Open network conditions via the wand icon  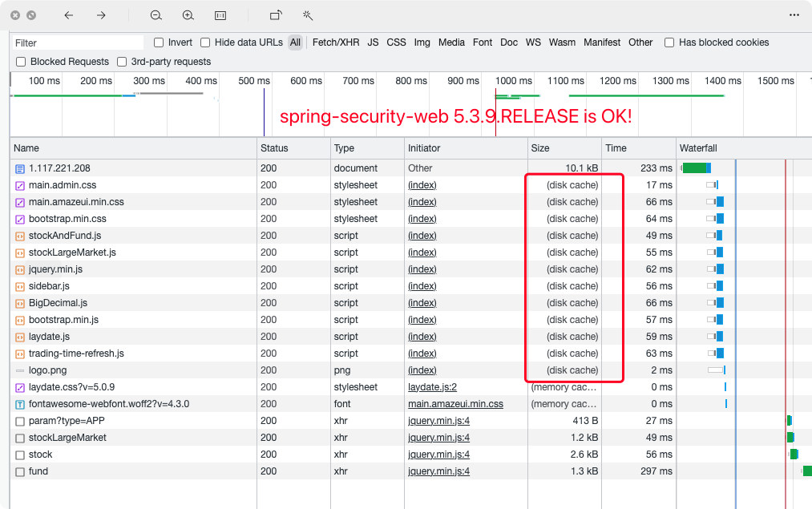pyautogui.click(x=307, y=14)
